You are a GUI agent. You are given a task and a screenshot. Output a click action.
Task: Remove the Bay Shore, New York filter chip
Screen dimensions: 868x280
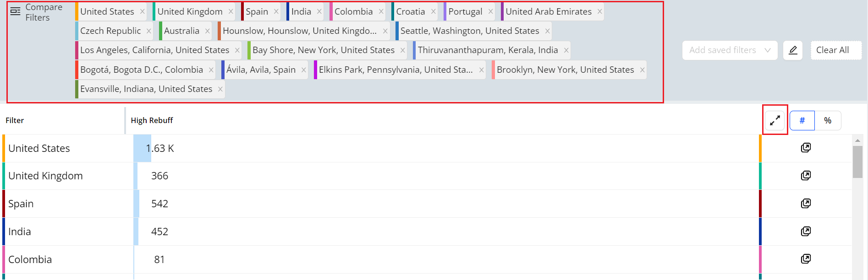pyautogui.click(x=403, y=50)
